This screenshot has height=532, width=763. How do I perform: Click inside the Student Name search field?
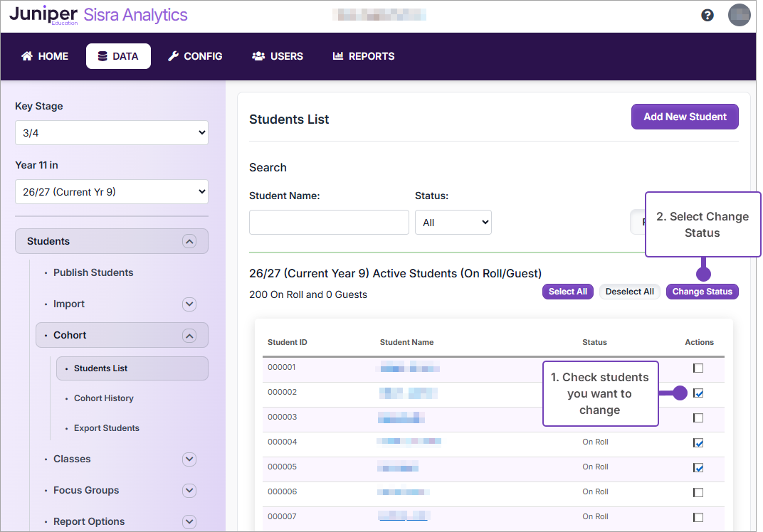tap(329, 222)
